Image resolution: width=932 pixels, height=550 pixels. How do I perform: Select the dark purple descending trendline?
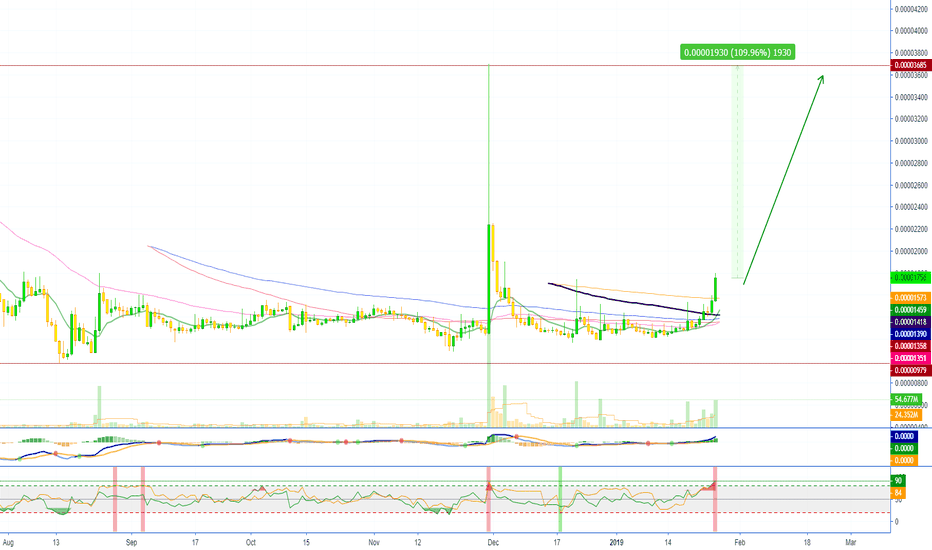(633, 300)
